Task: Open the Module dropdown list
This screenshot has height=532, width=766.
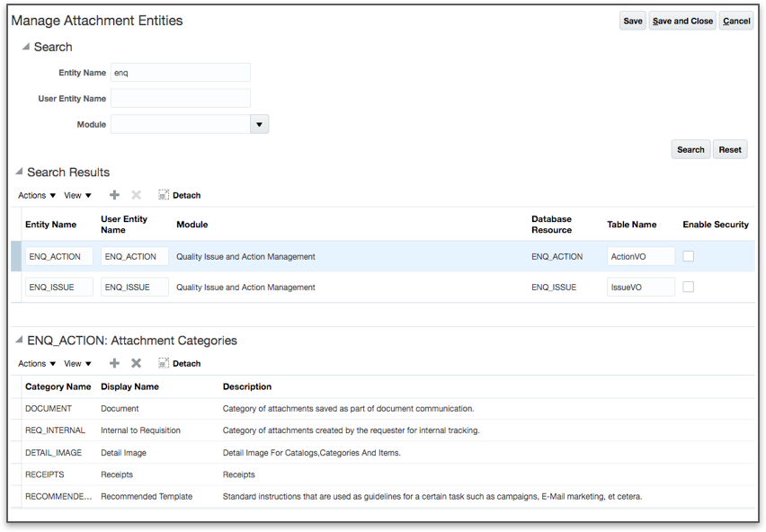Action: [259, 124]
